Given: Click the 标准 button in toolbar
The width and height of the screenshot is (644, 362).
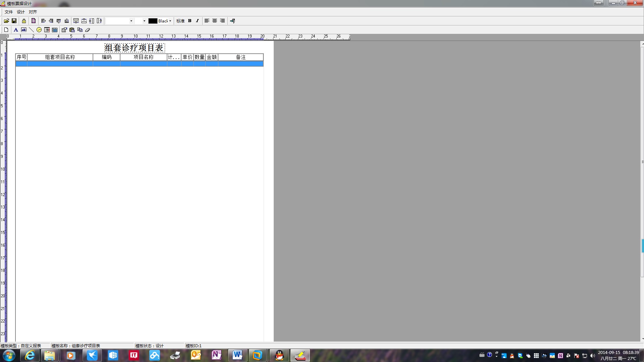Looking at the screenshot, I should [x=180, y=21].
